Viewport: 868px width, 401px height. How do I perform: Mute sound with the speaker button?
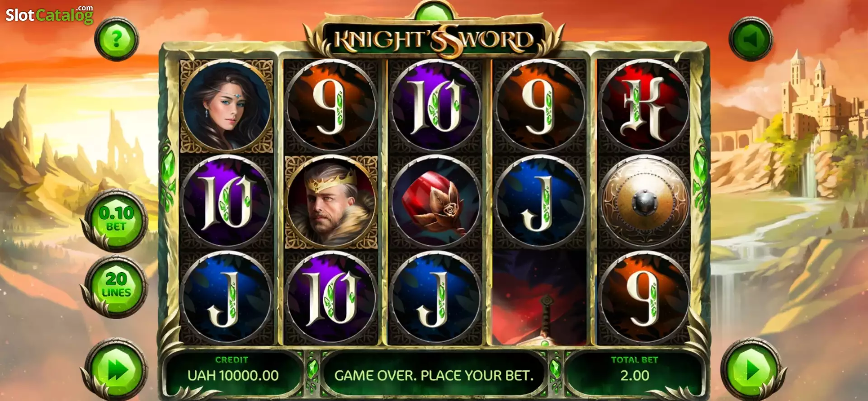click(x=751, y=39)
